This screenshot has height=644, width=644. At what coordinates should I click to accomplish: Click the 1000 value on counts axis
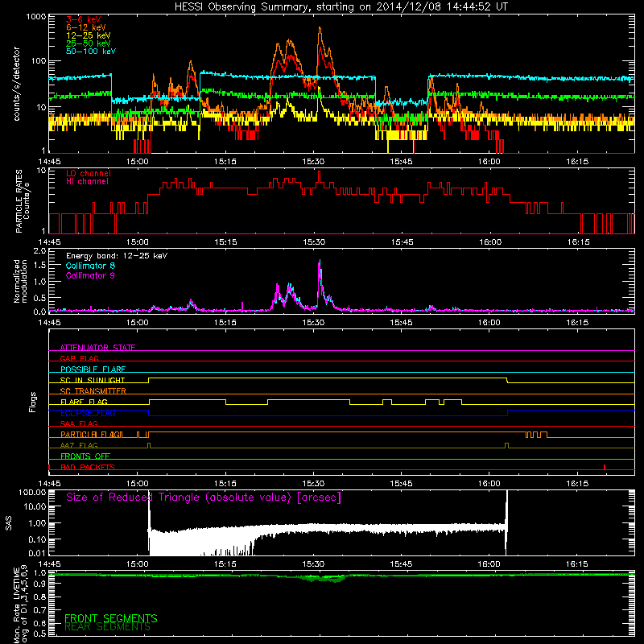coord(35,17)
